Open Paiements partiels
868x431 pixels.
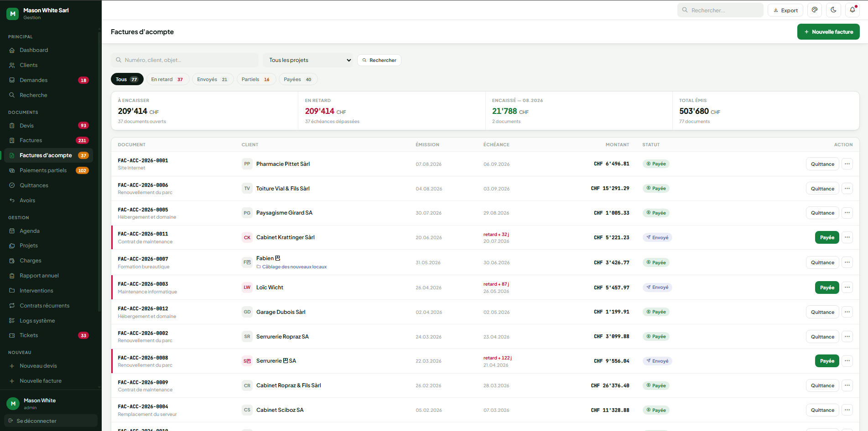(48, 170)
